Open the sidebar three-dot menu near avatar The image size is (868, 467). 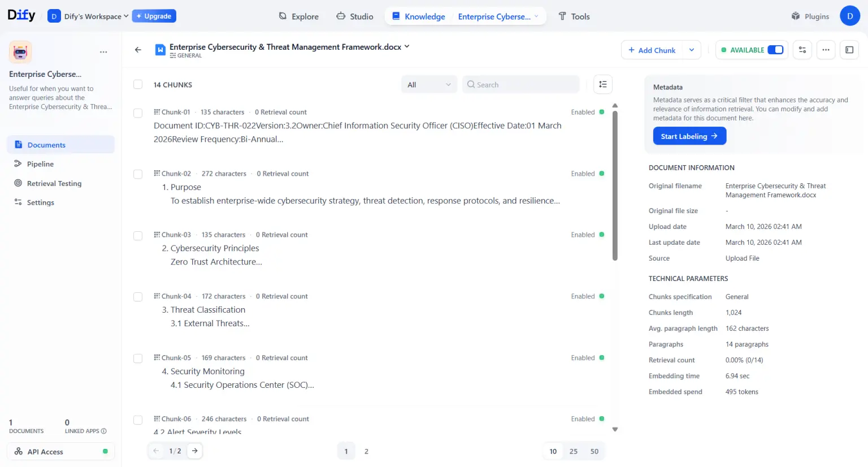[x=103, y=52]
